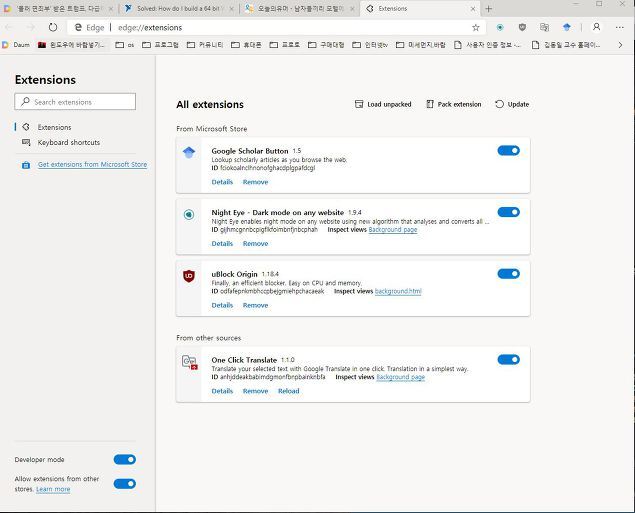This screenshot has height=513, width=635.
Task: Click Update extensions button
Action: [512, 104]
